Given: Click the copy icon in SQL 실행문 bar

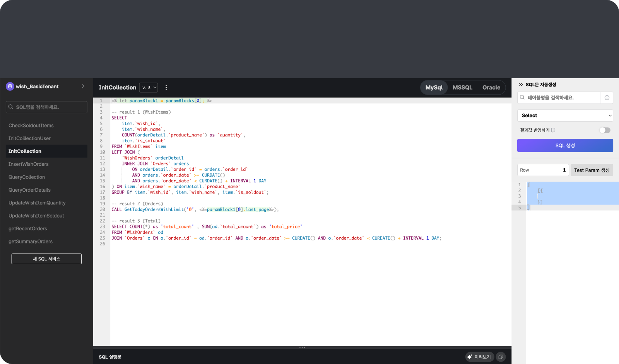Looking at the screenshot, I should pos(501,357).
